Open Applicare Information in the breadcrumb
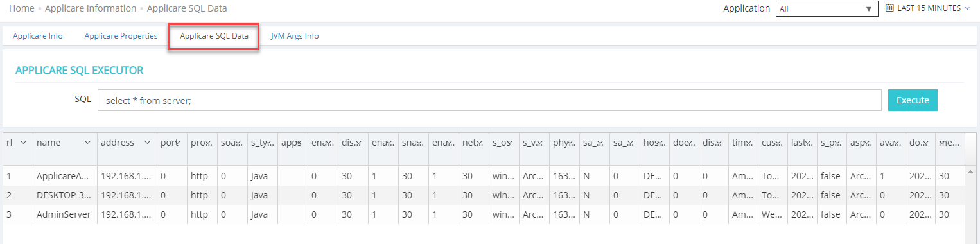This screenshot has width=980, height=244. click(91, 8)
